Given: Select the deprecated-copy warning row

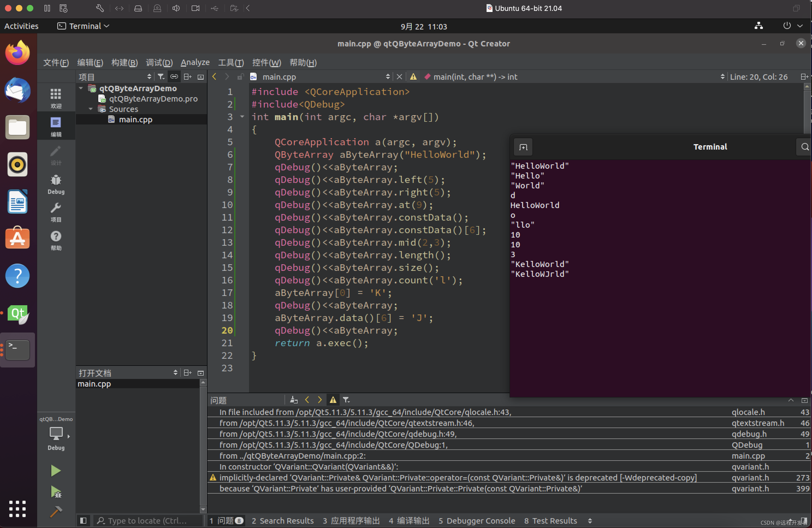Looking at the screenshot, I should (509, 477).
